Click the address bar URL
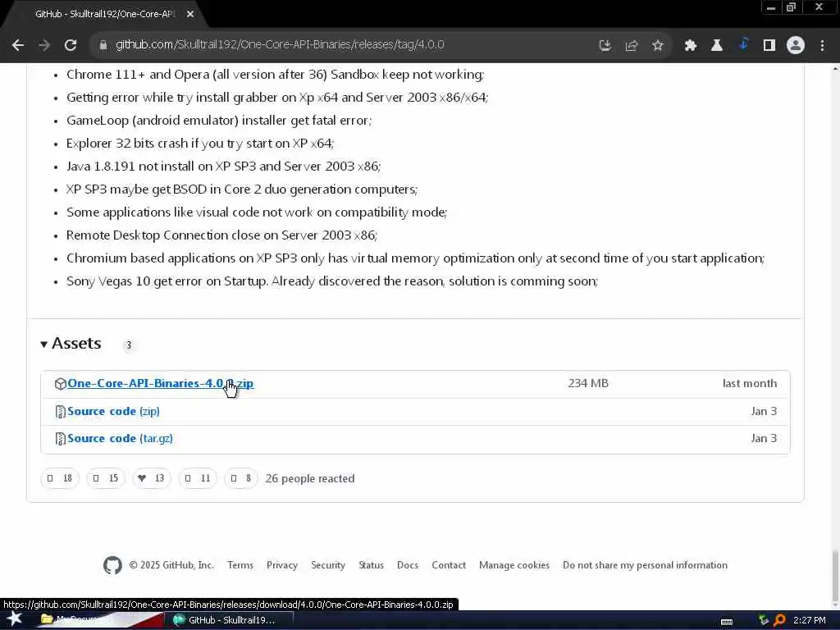Viewport: 840px width, 630px height. click(280, 45)
